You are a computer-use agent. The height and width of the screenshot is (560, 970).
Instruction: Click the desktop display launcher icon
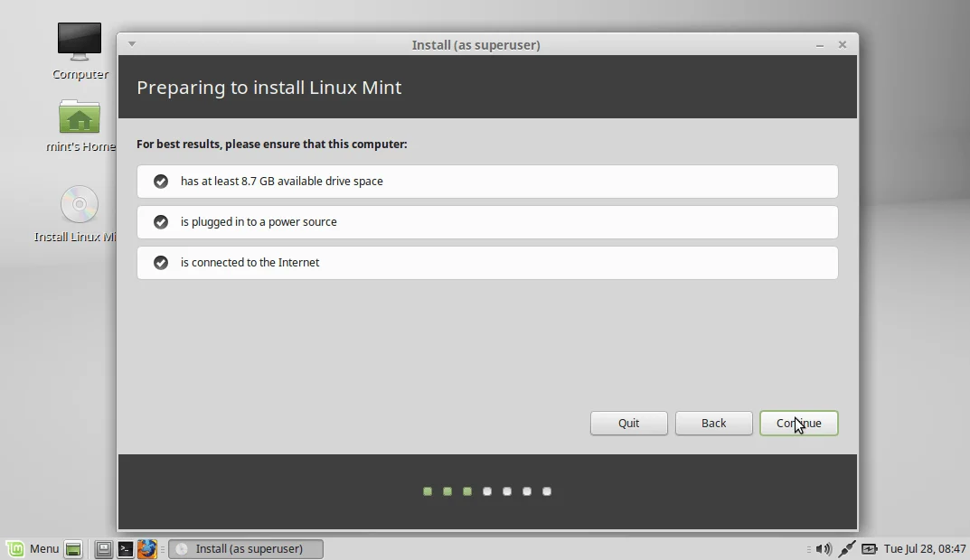(103, 548)
